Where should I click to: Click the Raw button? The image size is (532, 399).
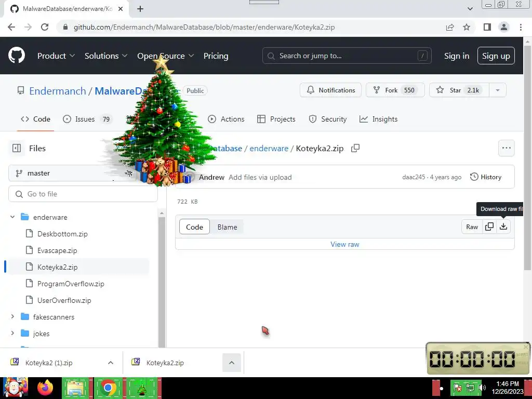click(472, 227)
